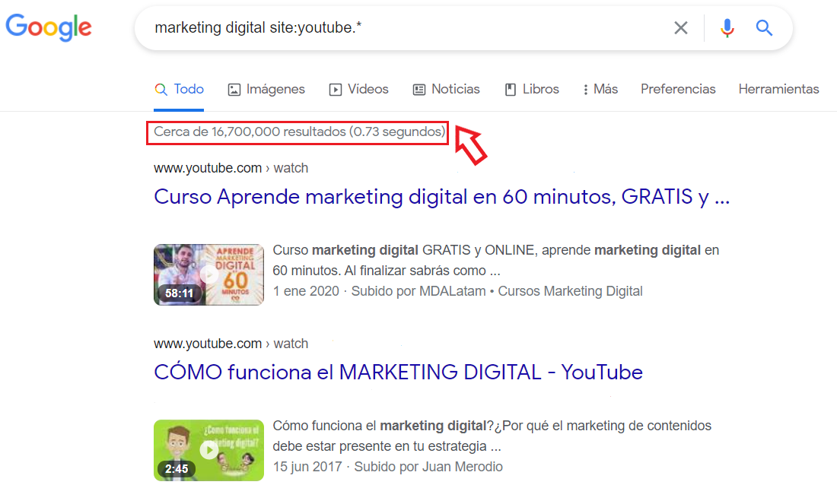
Task: Click the Libros bookmark icon
Action: pyautogui.click(x=511, y=89)
